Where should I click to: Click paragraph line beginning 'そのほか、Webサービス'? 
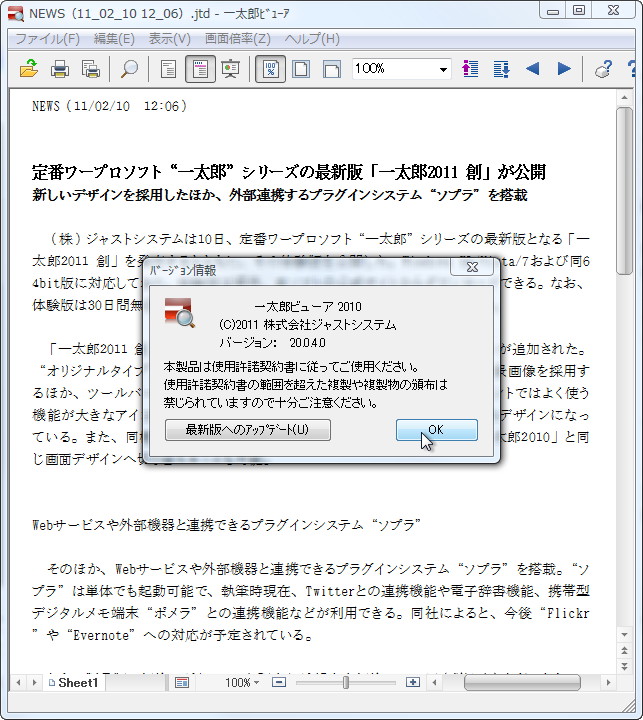click(318, 569)
